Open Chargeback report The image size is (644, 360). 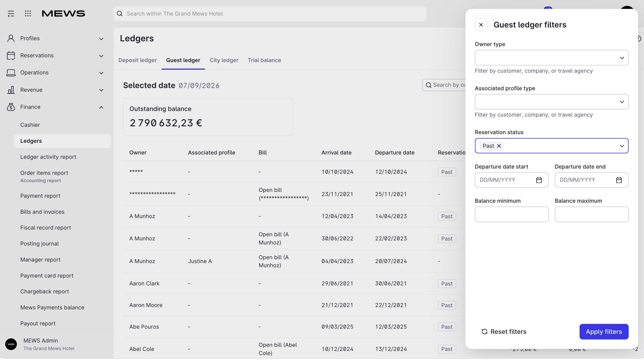(45, 291)
